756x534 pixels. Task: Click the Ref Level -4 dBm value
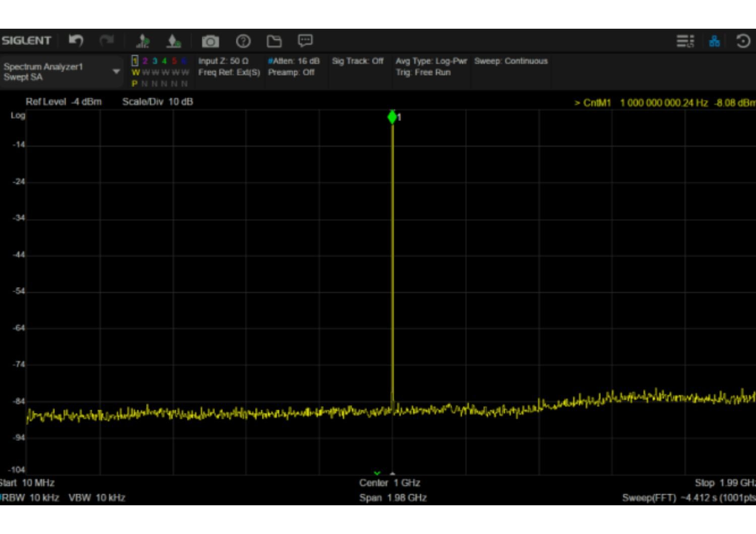click(64, 102)
